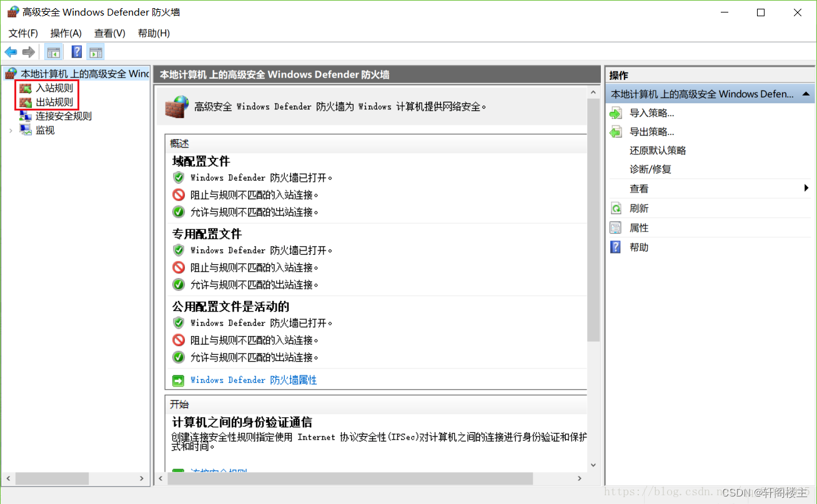Open the 查看 submenu arrow in actions
The height and width of the screenshot is (504, 817).
tap(806, 188)
